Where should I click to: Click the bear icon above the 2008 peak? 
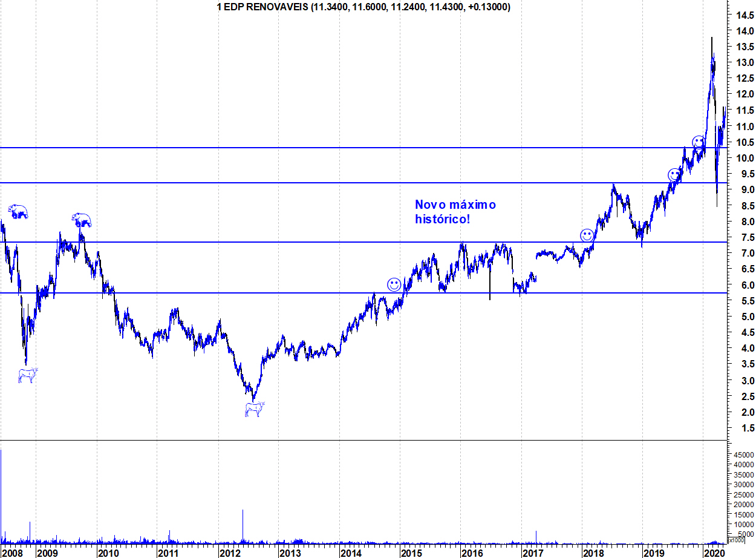(18, 212)
